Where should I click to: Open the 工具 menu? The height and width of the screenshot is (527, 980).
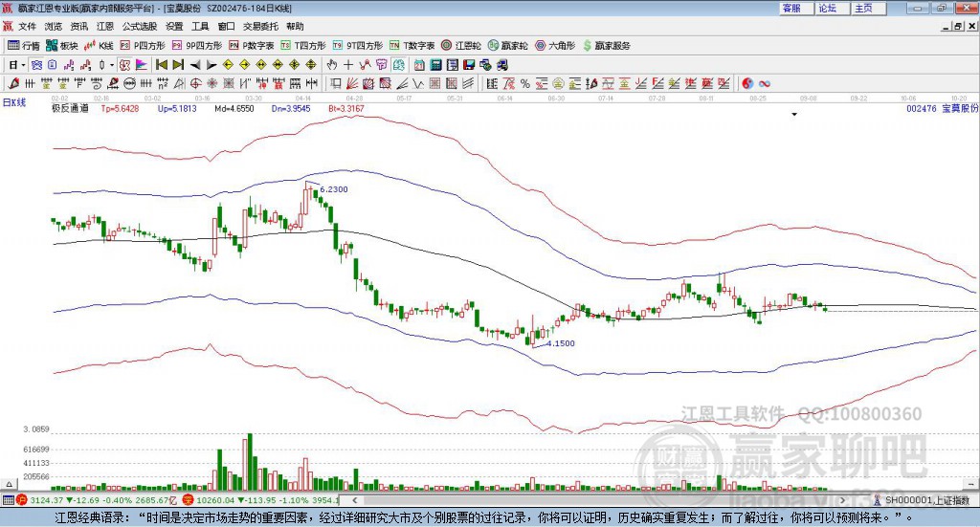click(200, 26)
